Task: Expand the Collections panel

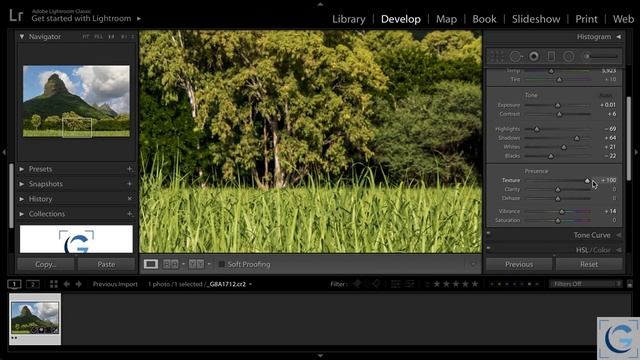Action: point(22,214)
